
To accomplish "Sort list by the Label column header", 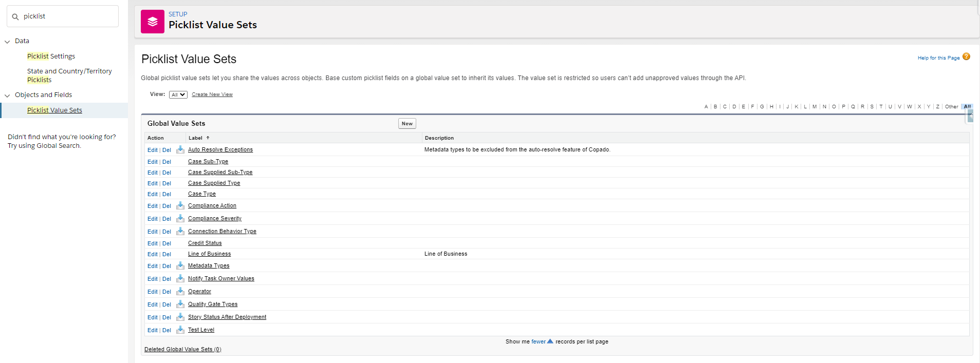I will point(196,138).
